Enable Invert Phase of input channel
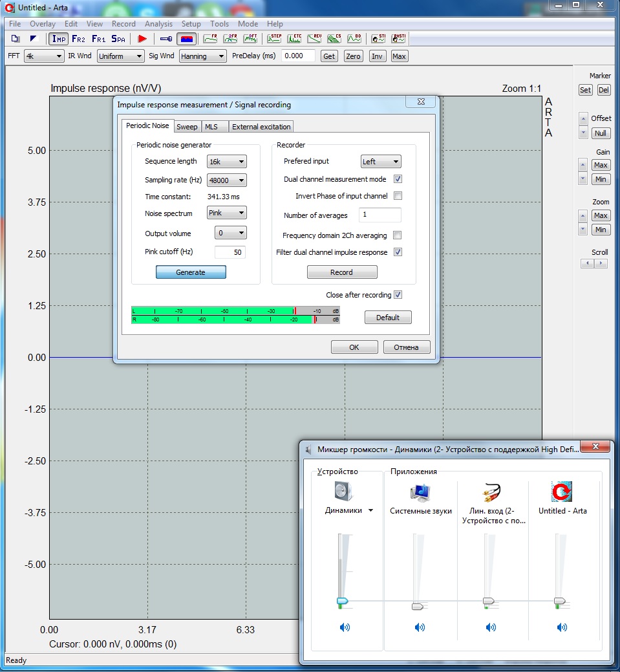The height and width of the screenshot is (672, 620). tap(398, 196)
